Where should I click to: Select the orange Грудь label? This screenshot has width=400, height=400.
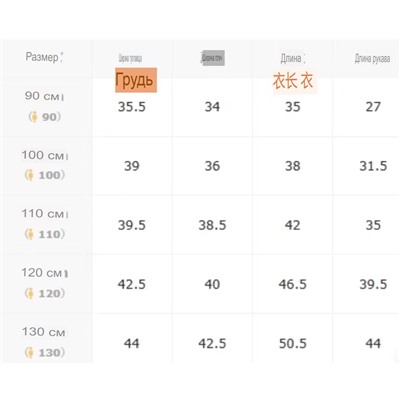coord(136,80)
